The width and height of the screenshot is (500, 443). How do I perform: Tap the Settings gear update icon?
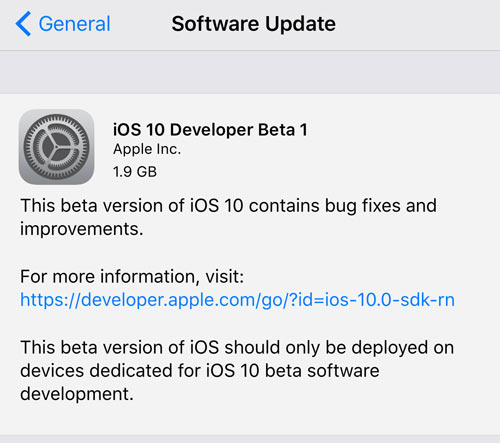click(x=56, y=147)
